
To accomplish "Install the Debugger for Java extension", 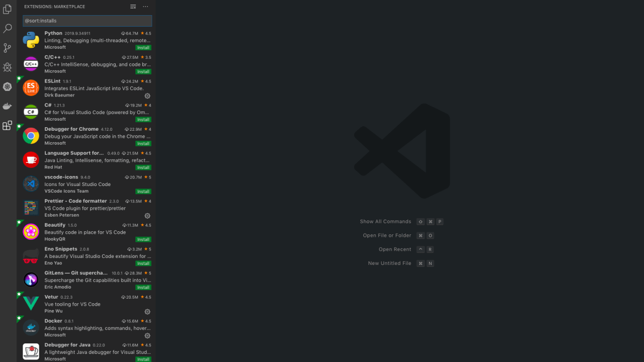I will tap(143, 359).
